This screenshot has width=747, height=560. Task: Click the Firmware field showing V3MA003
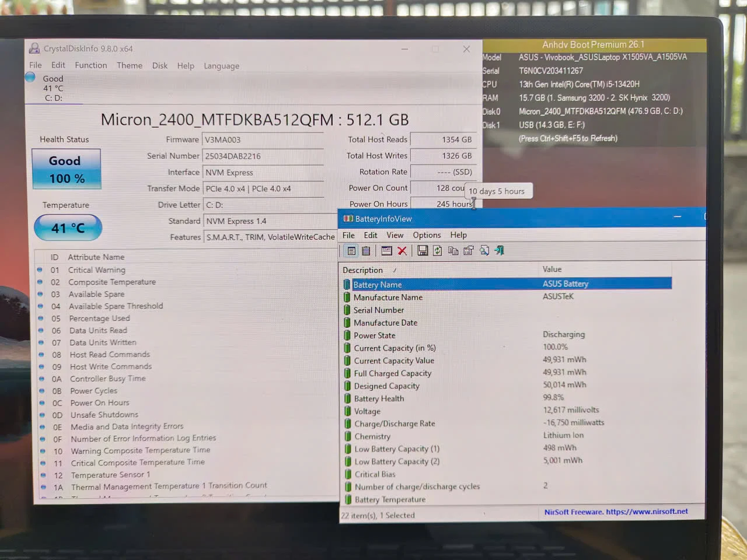coord(263,140)
